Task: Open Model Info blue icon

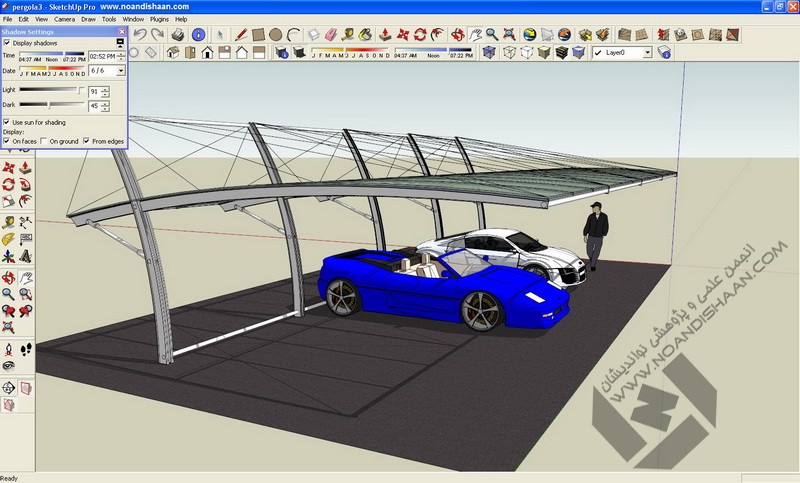Action: pyautogui.click(x=198, y=34)
